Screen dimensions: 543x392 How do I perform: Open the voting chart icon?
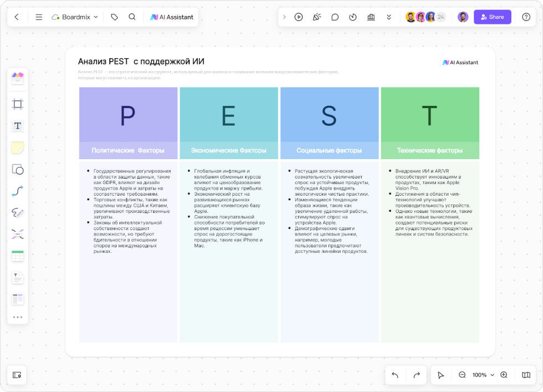coord(371,17)
